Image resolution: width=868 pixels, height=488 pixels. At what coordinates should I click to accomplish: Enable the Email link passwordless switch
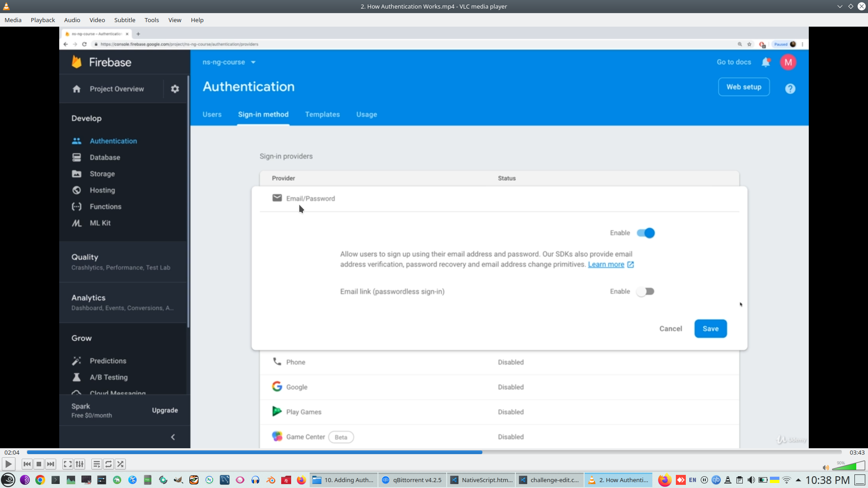646,291
